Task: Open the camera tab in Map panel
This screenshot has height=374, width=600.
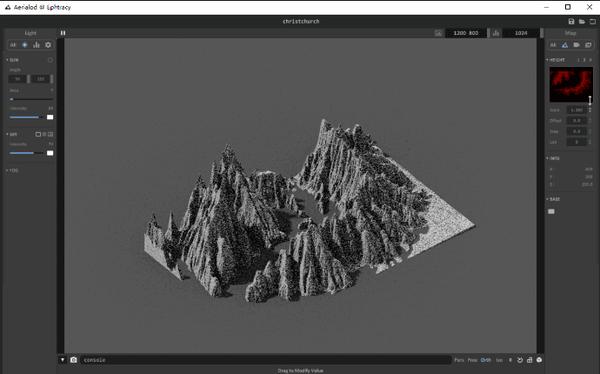Action: point(576,45)
